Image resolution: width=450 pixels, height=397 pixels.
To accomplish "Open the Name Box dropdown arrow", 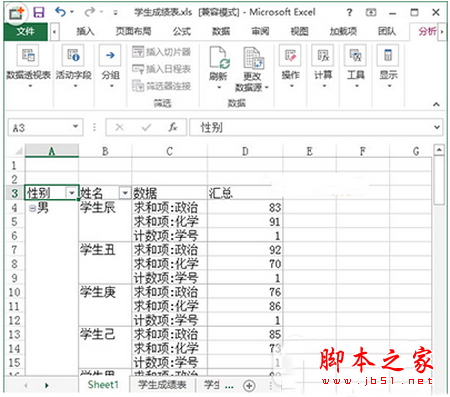I will (x=76, y=127).
